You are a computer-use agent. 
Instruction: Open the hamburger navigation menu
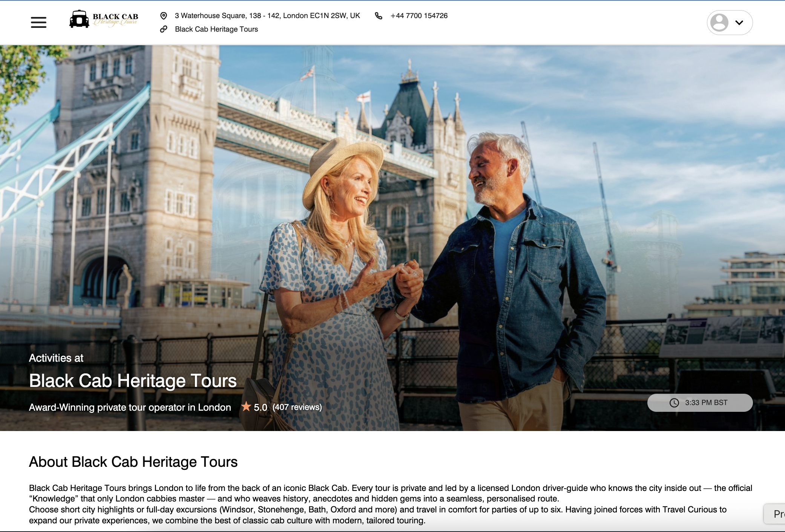point(38,22)
